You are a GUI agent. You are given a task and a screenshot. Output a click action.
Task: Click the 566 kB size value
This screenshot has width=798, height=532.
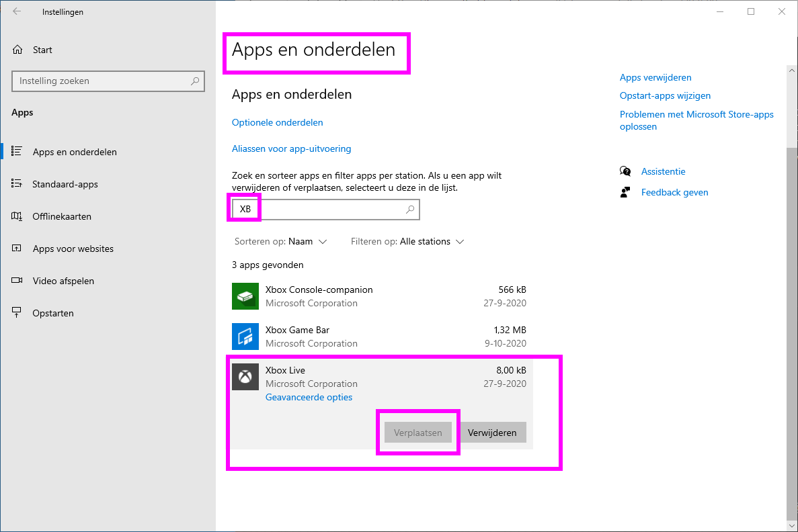[x=512, y=290]
